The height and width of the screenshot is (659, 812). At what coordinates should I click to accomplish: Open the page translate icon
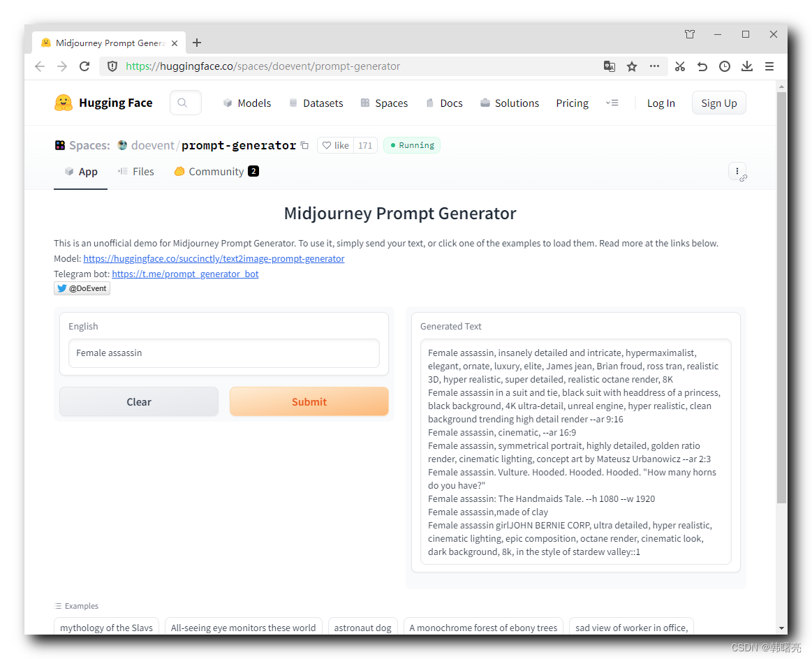[610, 66]
